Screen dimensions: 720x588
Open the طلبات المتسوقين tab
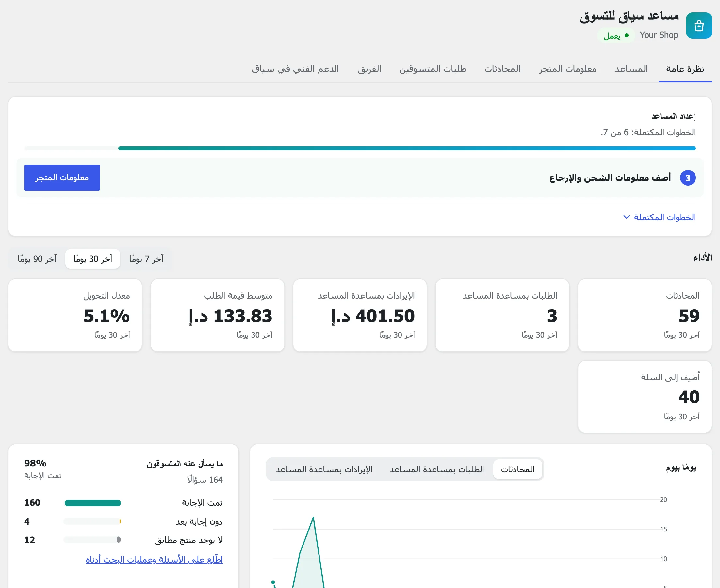coord(433,69)
